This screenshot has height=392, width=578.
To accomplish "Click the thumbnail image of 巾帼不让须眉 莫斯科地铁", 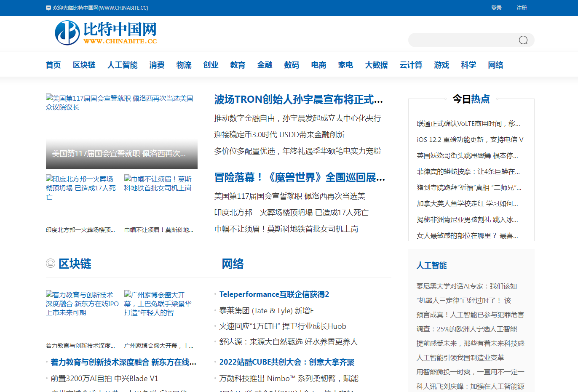I will pos(161,199).
